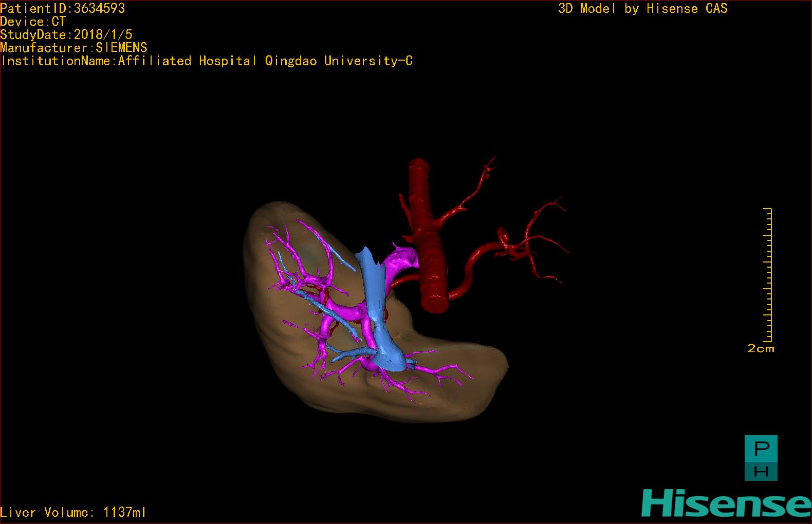
Task: Select the InstitutionName Affiliated Hospital line
Action: 207,61
